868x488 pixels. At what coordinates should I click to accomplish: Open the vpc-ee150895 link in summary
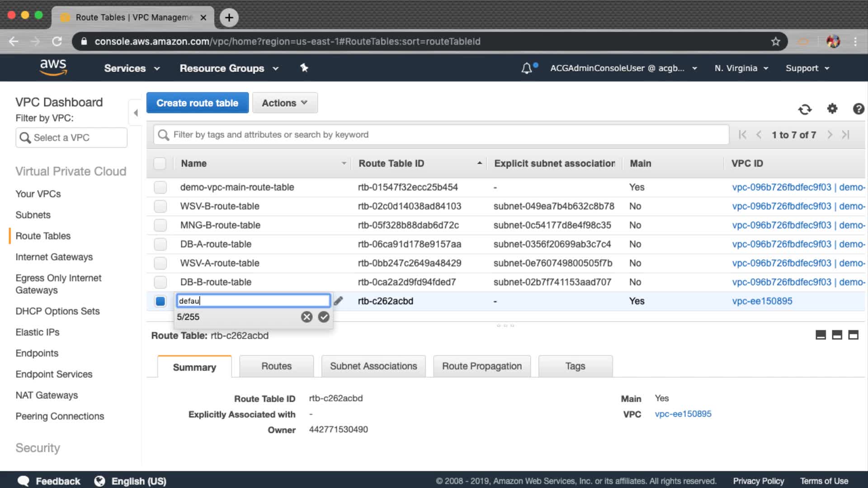coord(683,414)
